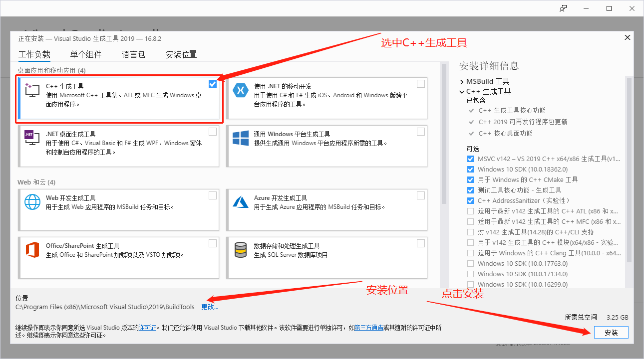The height and width of the screenshot is (359, 644).
Task: Open the 安装位置 tab
Action: 181,54
